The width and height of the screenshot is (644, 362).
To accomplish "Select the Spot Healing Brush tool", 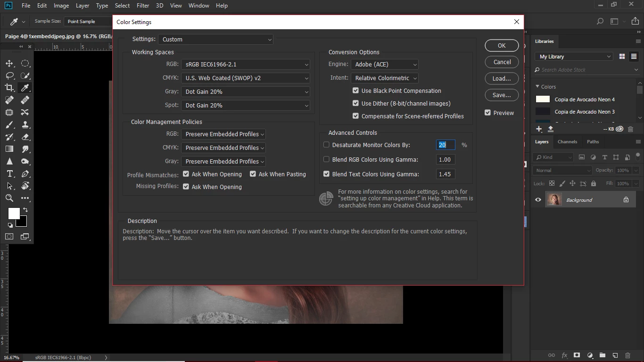I will (x=9, y=100).
